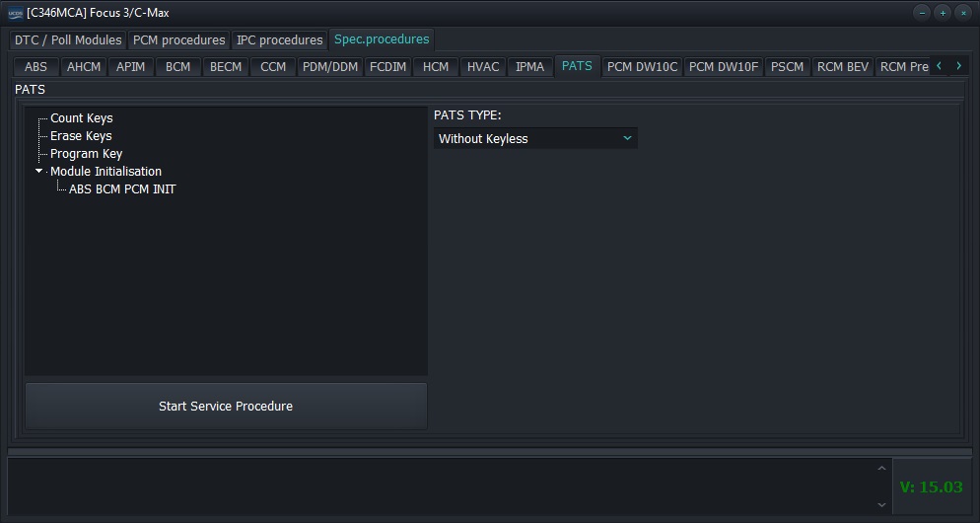Open the PATS TYPE dropdown

[x=535, y=139]
